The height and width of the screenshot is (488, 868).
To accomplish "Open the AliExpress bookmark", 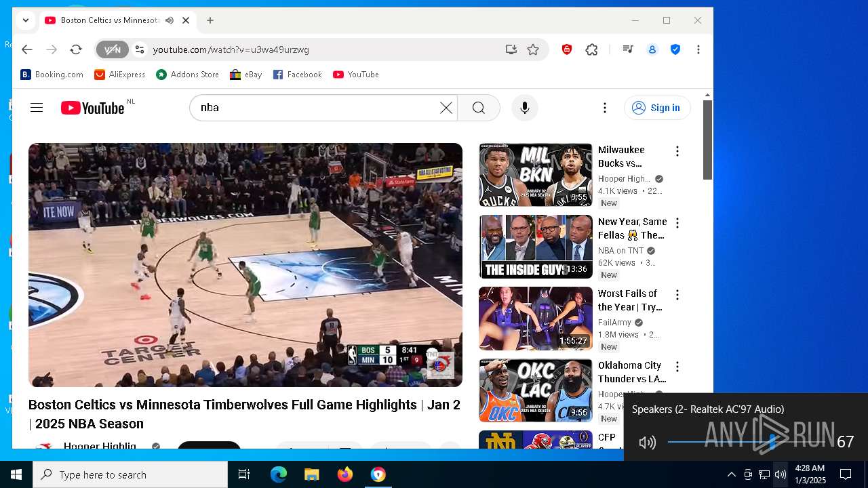I will [x=120, y=75].
